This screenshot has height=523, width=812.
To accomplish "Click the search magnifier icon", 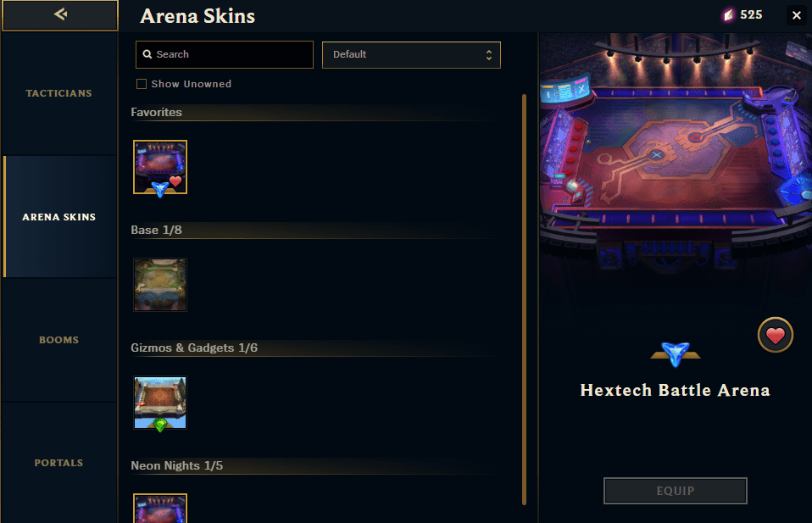I will tap(147, 54).
